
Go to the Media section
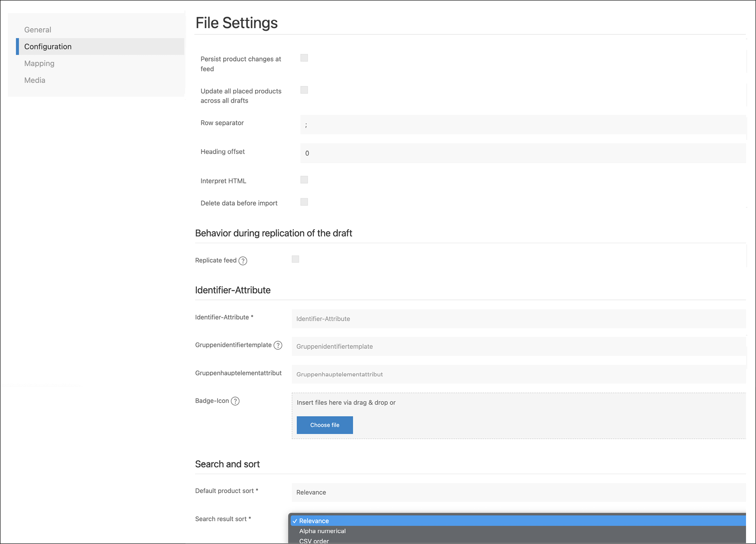tap(35, 80)
